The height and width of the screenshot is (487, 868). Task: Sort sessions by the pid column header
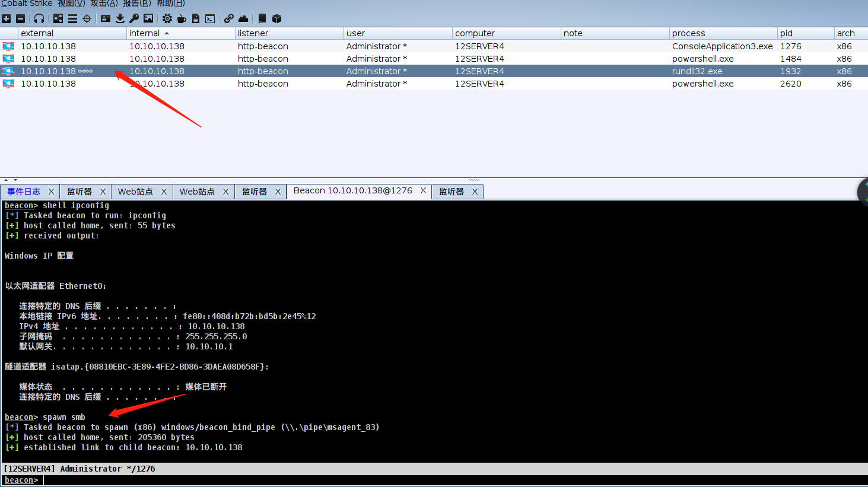[x=806, y=33]
